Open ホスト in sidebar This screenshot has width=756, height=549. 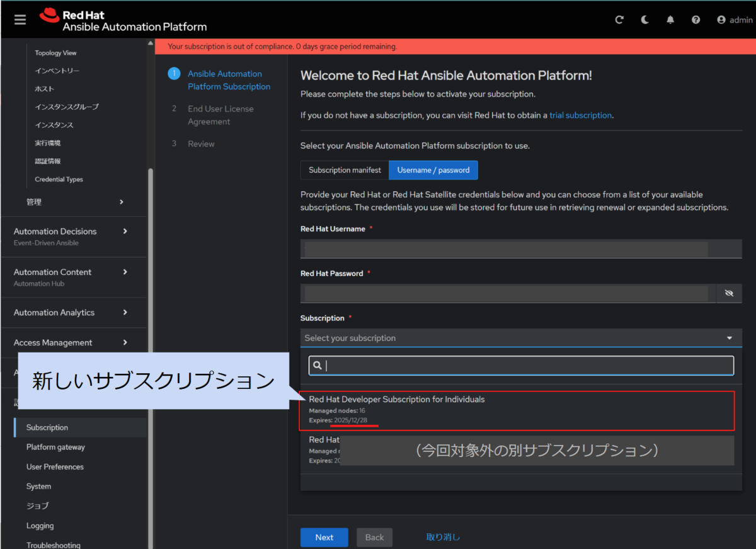[x=45, y=89]
